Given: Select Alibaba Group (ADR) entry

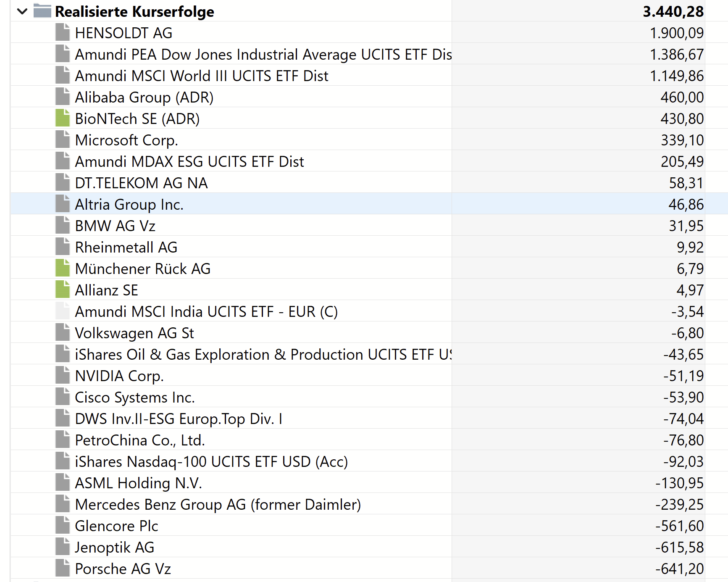Looking at the screenshot, I should coord(144,97).
